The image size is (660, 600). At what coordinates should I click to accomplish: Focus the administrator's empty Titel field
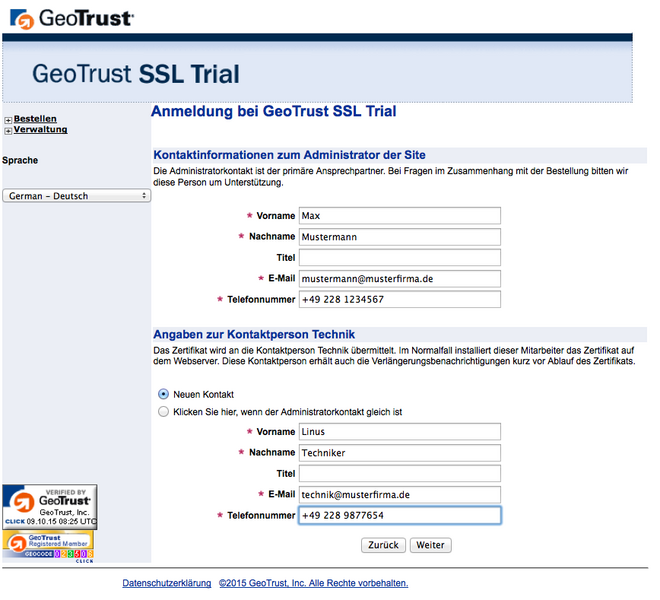point(399,258)
